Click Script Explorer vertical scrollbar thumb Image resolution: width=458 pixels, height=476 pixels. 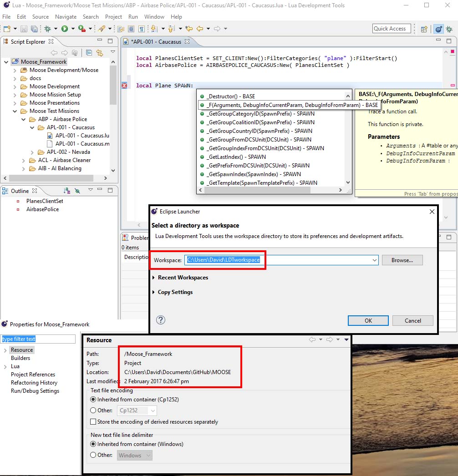113,85
